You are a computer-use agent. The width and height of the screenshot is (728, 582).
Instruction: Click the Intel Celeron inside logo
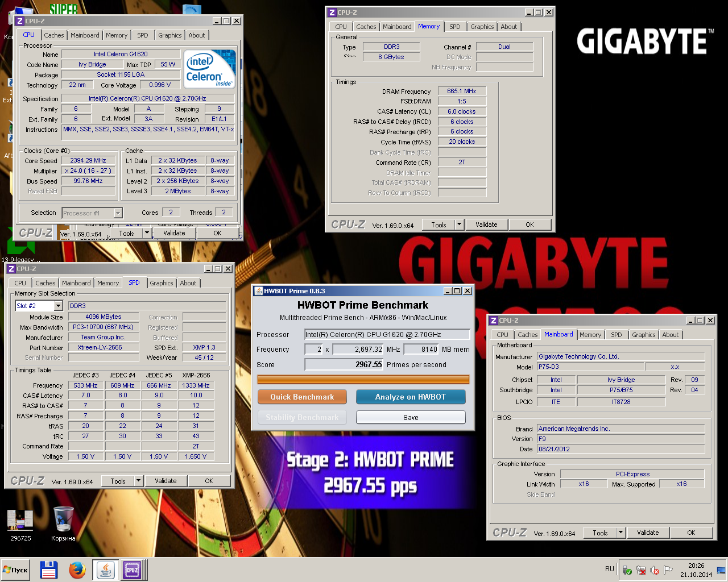[210, 69]
